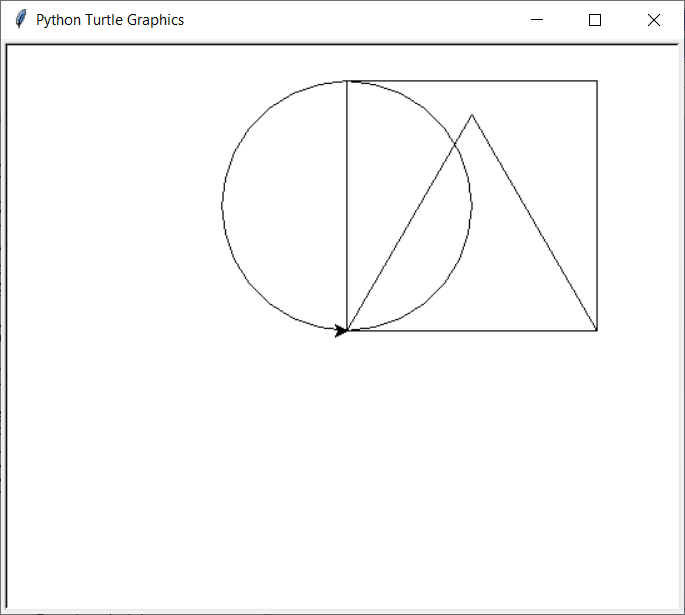Click the Python feather icon in title bar

[x=20, y=20]
